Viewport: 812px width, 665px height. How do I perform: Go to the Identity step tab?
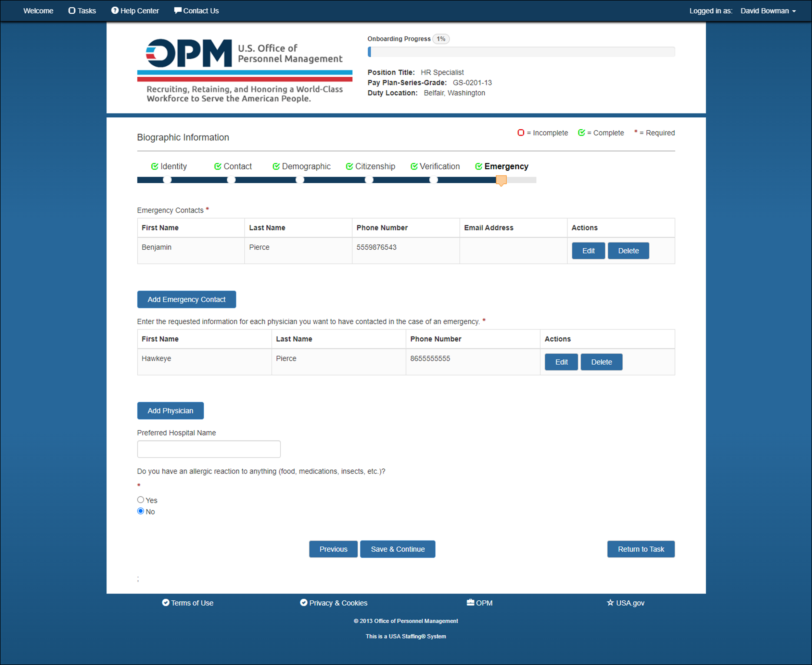169,166
